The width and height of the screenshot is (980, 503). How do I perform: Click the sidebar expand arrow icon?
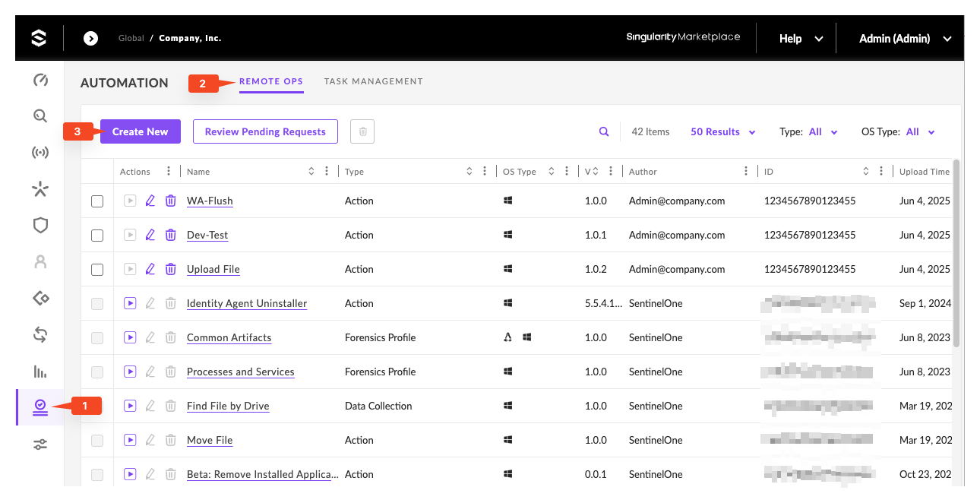pyautogui.click(x=90, y=38)
